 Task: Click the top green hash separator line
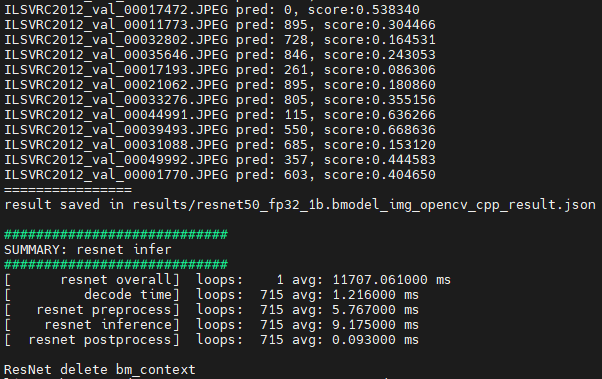(x=116, y=234)
